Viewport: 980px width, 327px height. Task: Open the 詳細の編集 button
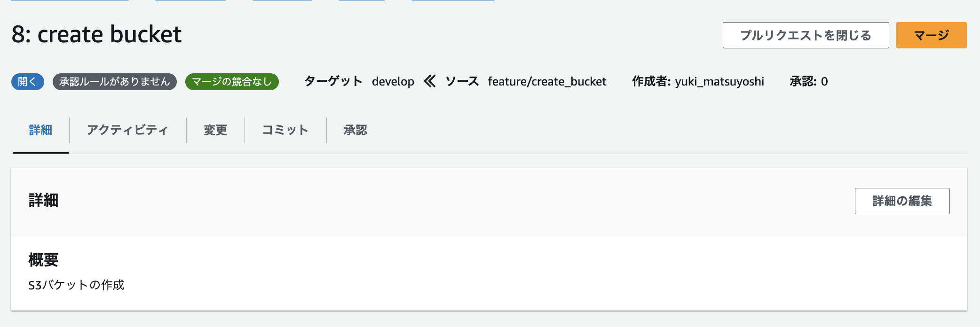click(902, 201)
